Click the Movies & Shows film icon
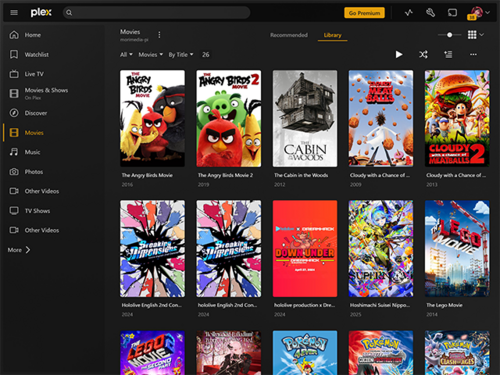The height and width of the screenshot is (375, 500). point(14,93)
